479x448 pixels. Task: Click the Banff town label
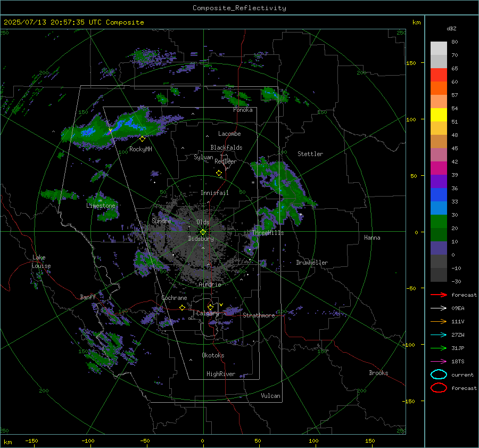pyautogui.click(x=88, y=297)
